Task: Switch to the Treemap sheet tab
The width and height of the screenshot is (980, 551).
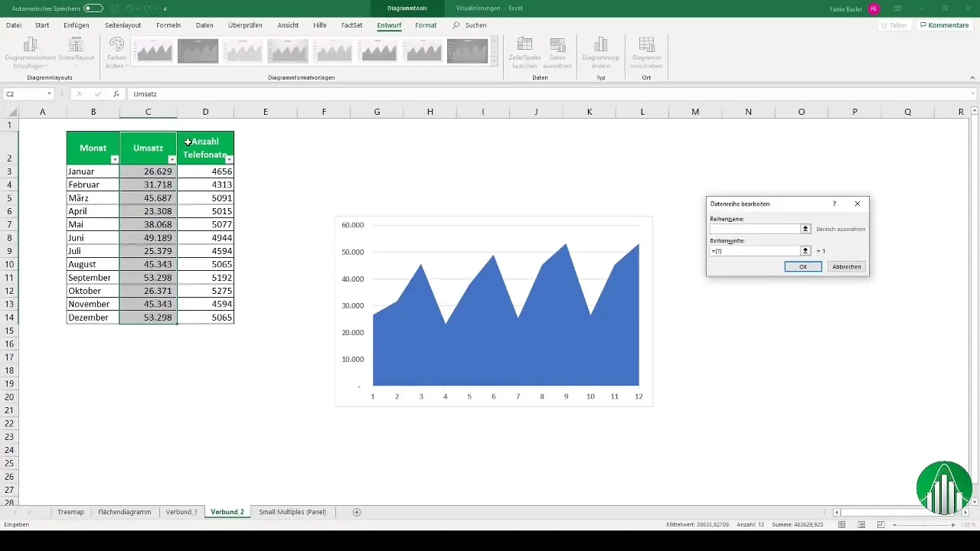Action: (70, 512)
